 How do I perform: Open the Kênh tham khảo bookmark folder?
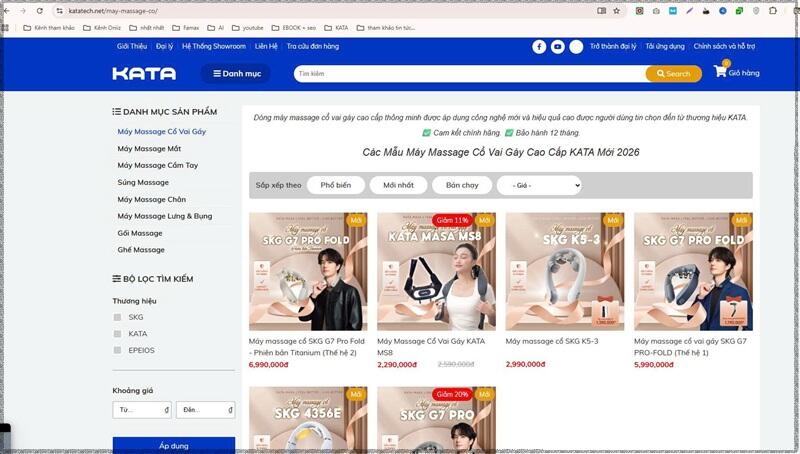(49, 28)
